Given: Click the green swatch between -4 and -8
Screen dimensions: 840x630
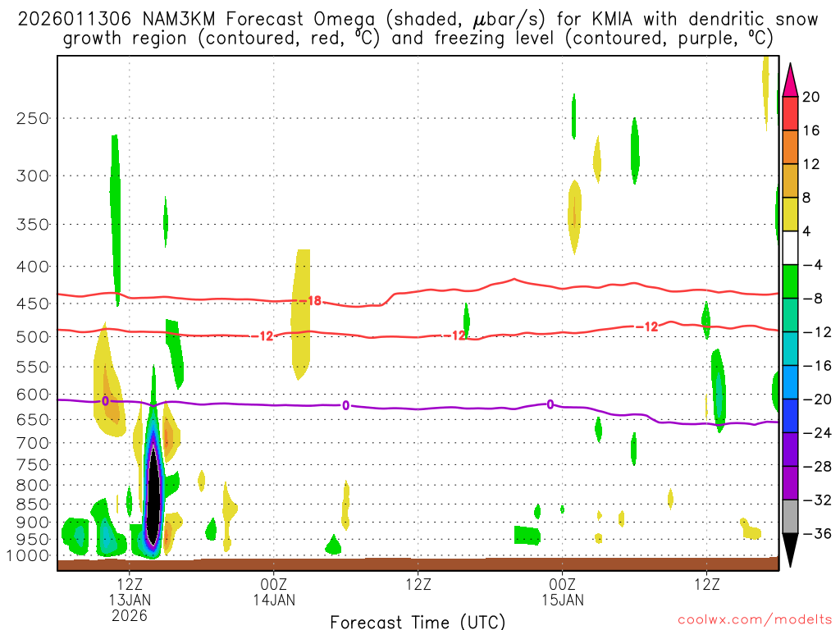Looking at the screenshot, I should click(x=790, y=282).
